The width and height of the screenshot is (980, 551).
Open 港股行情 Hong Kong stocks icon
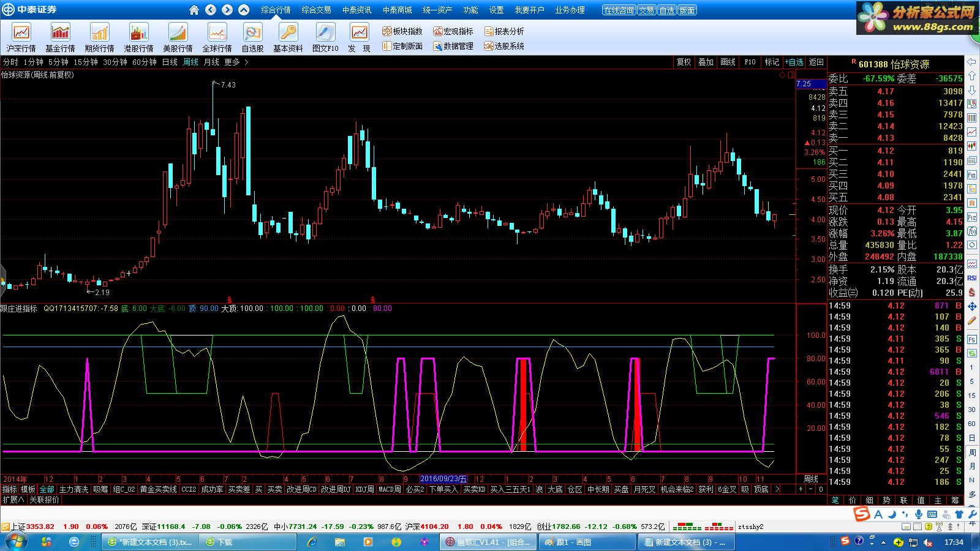click(138, 38)
